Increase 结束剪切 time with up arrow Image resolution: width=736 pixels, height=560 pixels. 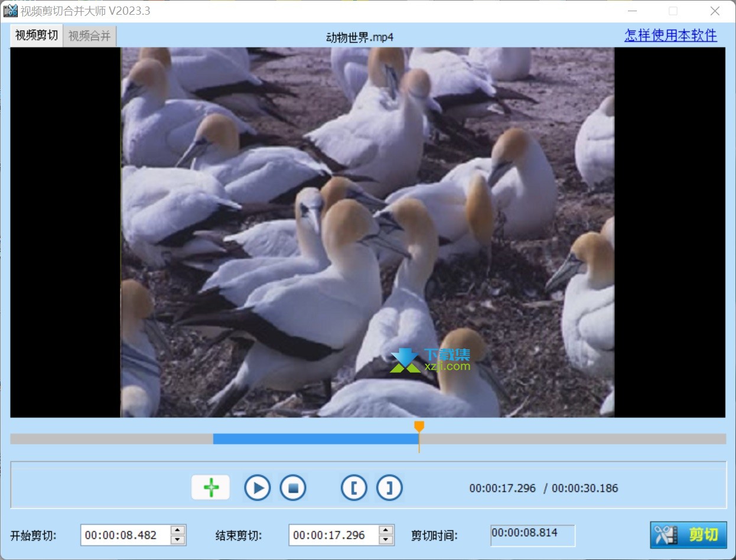(386, 530)
